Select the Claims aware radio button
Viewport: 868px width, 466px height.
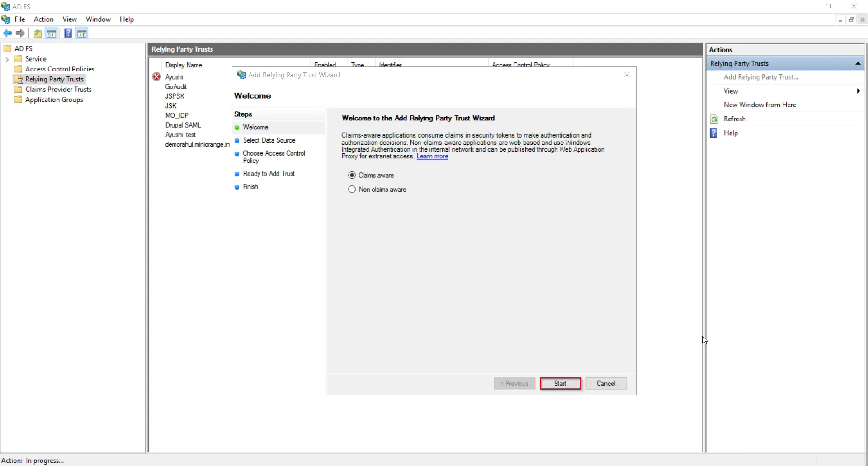click(352, 175)
